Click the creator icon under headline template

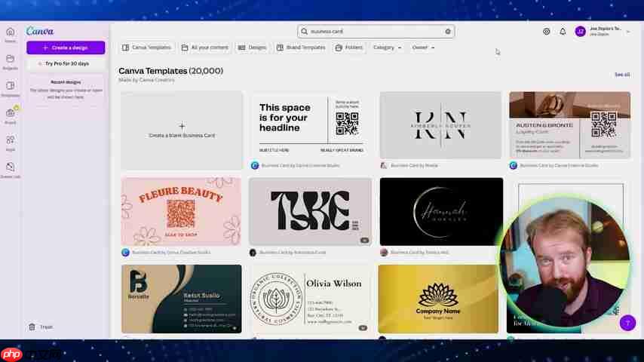click(x=255, y=166)
